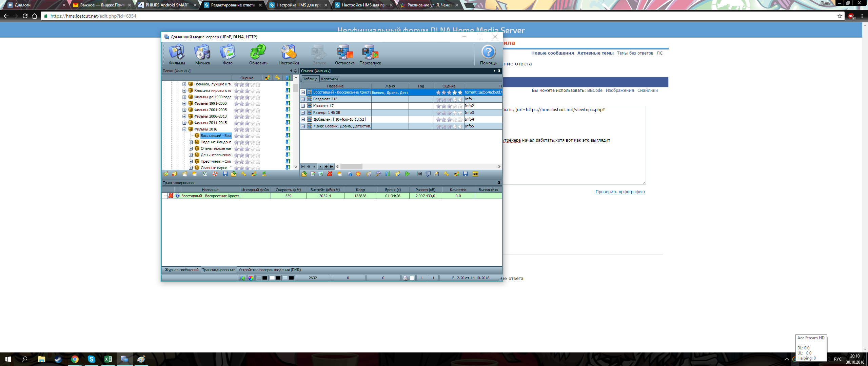This screenshot has width=868, height=366.
Task: Click the Обновить refresh toolbar icon
Action: click(258, 54)
